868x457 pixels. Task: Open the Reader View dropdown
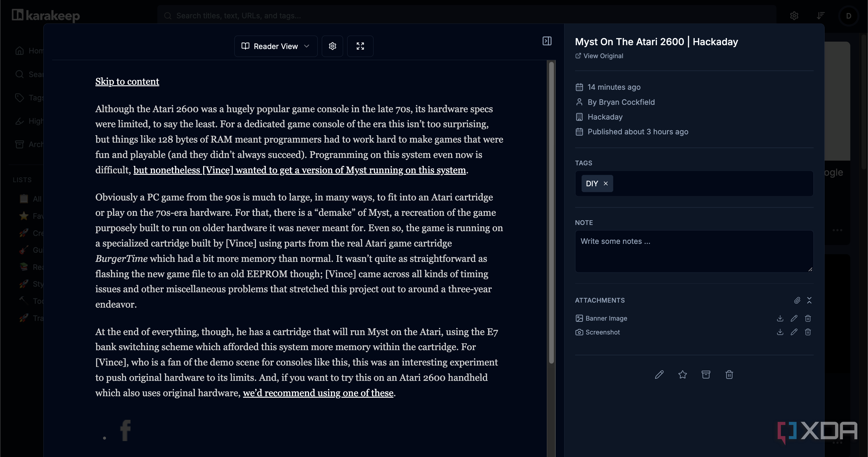(x=276, y=46)
